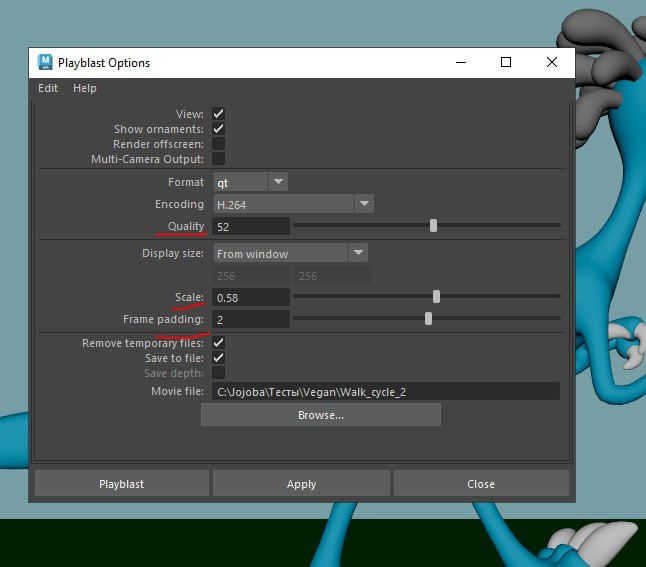The height and width of the screenshot is (567, 646).
Task: Open the Help menu
Action: click(84, 88)
